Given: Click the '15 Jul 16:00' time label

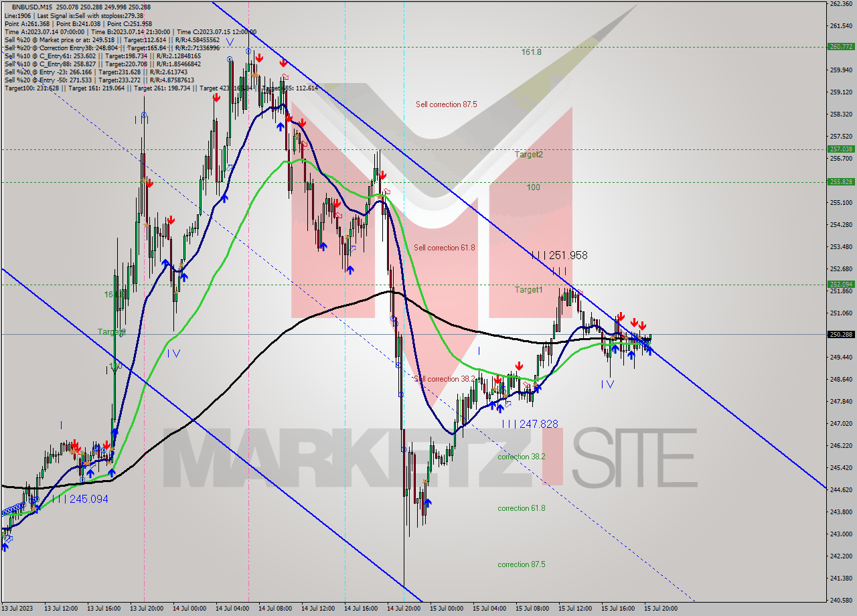Looking at the screenshot, I should pos(618,609).
